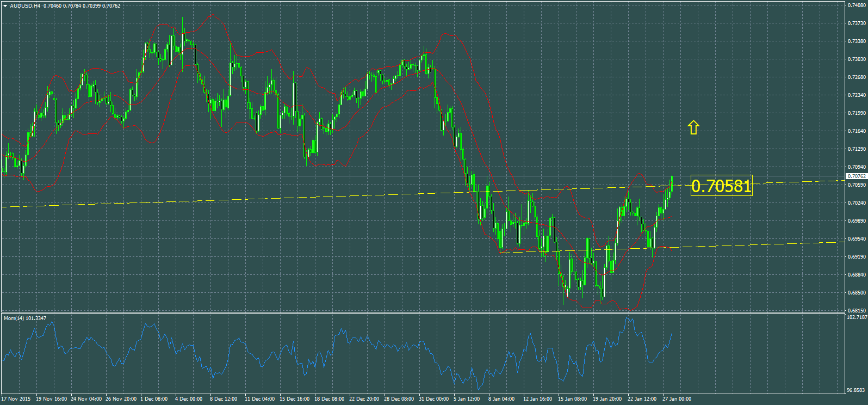
Task: Click the 0.73030 price scale value
Action: tap(857, 59)
